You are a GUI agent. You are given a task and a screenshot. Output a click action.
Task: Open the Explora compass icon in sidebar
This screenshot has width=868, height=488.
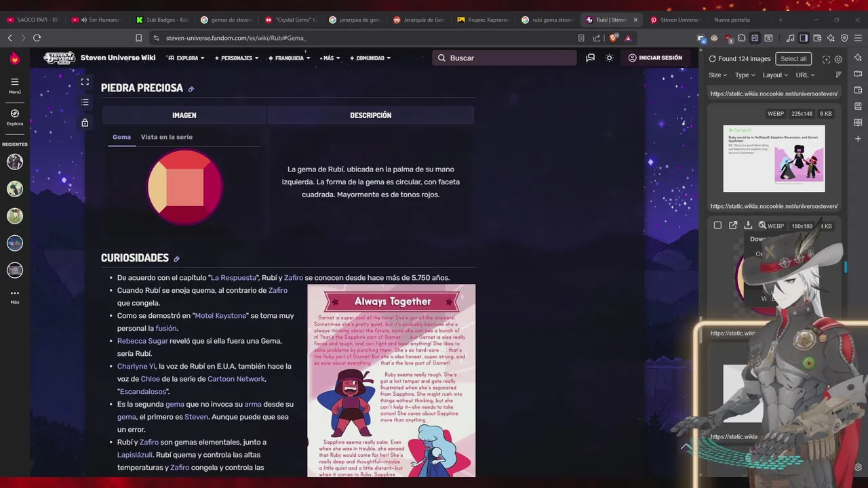(15, 113)
